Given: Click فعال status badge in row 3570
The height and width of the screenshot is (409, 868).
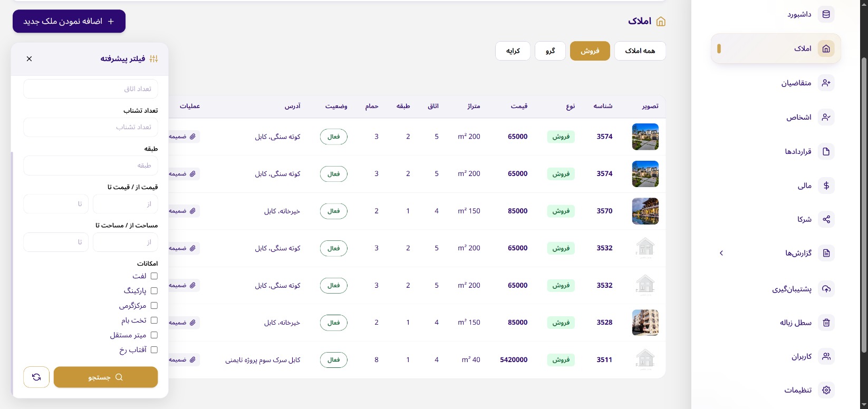Looking at the screenshot, I should click(333, 211).
